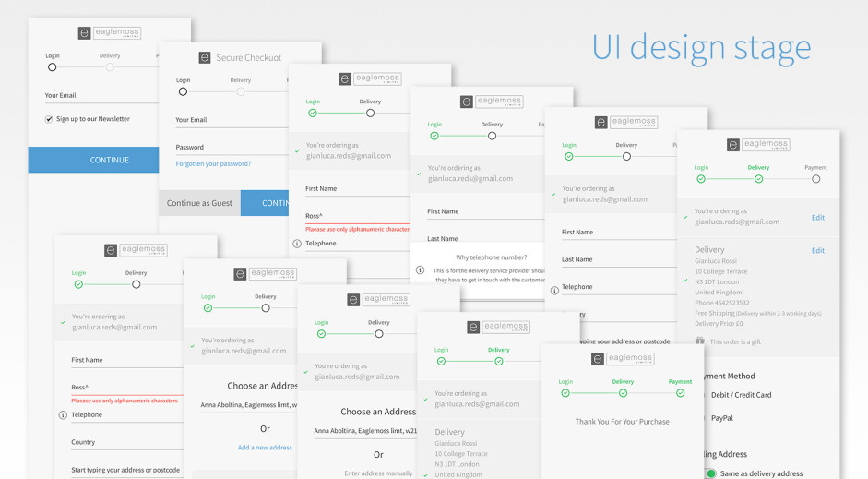
Task: Click Continue as Guest button
Action: click(x=199, y=203)
